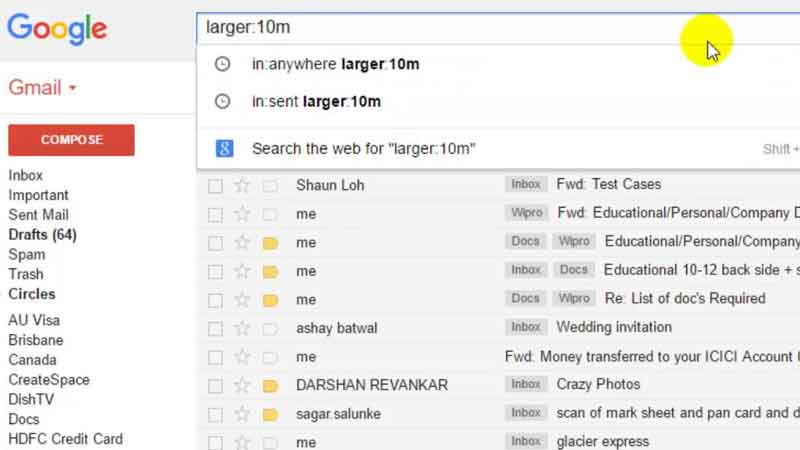Toggle yellow importance marker on Educational 10-12 email

point(270,271)
